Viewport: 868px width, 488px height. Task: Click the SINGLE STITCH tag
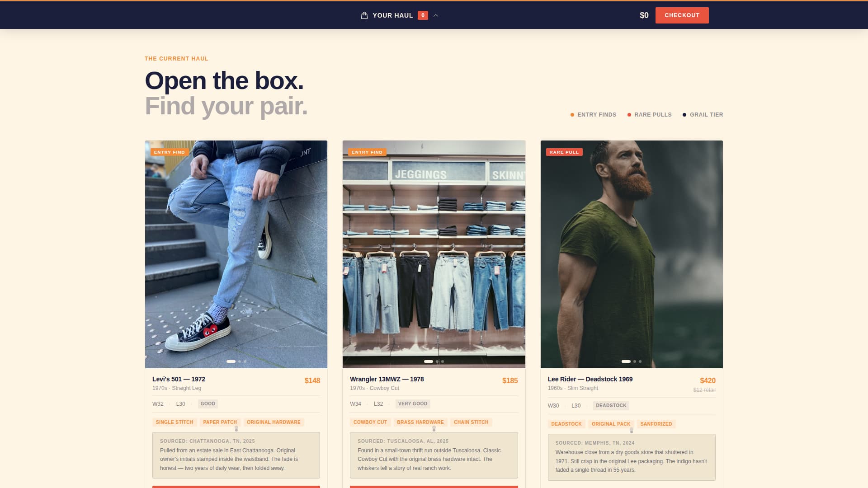(x=175, y=422)
